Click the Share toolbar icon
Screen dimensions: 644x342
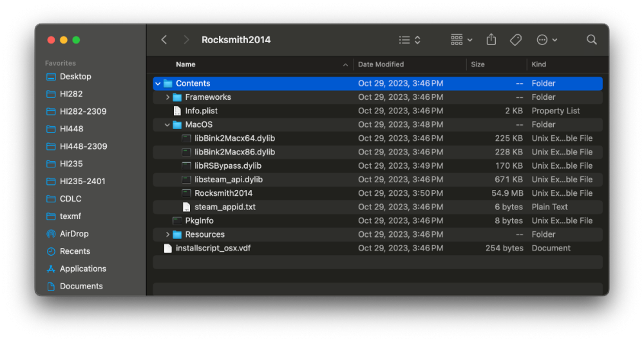[x=491, y=40]
